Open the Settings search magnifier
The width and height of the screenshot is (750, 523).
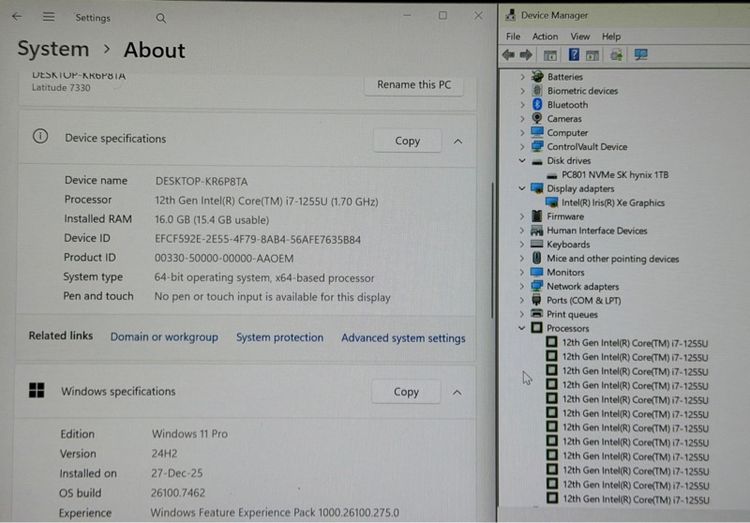(x=161, y=18)
